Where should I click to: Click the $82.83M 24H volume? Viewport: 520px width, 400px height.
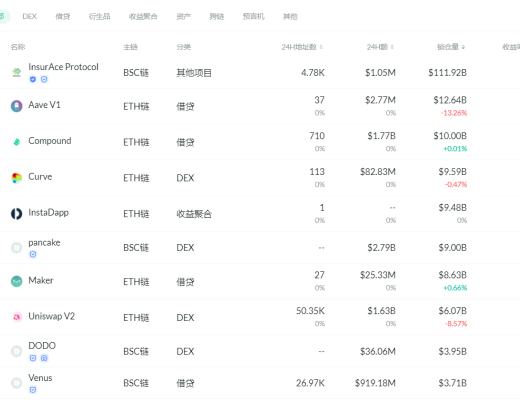pyautogui.click(x=378, y=172)
